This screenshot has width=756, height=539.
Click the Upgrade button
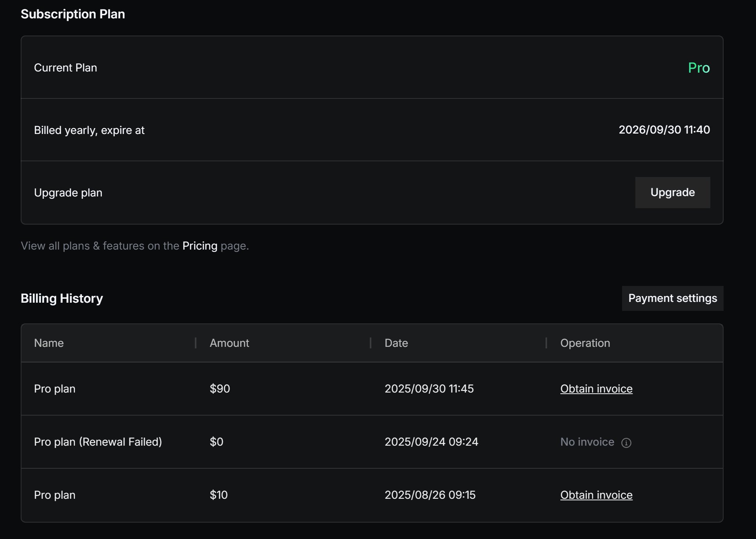pos(672,193)
